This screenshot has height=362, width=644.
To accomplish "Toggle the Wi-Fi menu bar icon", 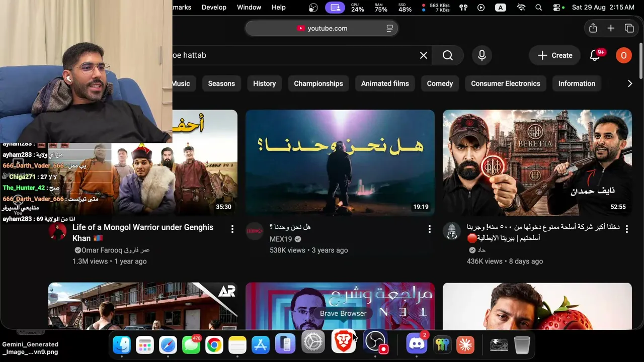I will pyautogui.click(x=521, y=8).
